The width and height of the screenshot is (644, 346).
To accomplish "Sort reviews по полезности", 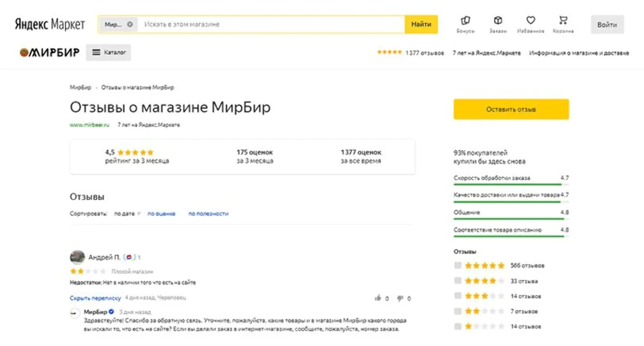I will tap(208, 213).
